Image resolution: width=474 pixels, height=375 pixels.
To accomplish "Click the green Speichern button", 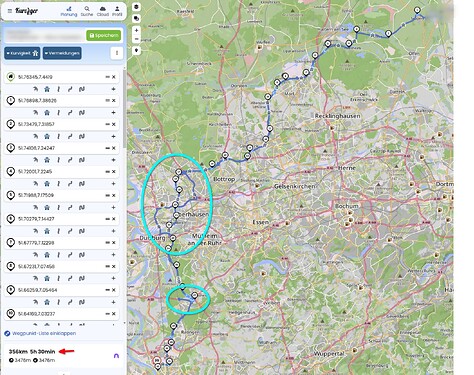I will 104,35.
